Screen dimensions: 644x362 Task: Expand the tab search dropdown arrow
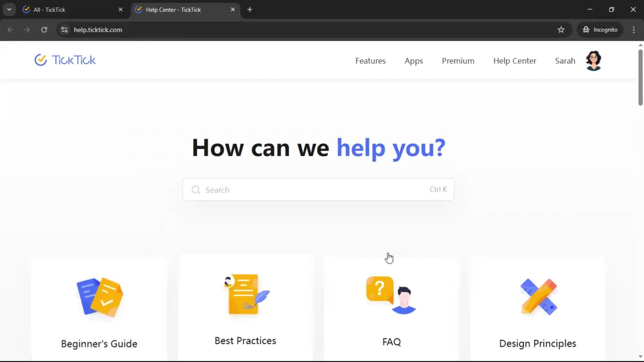tap(9, 9)
